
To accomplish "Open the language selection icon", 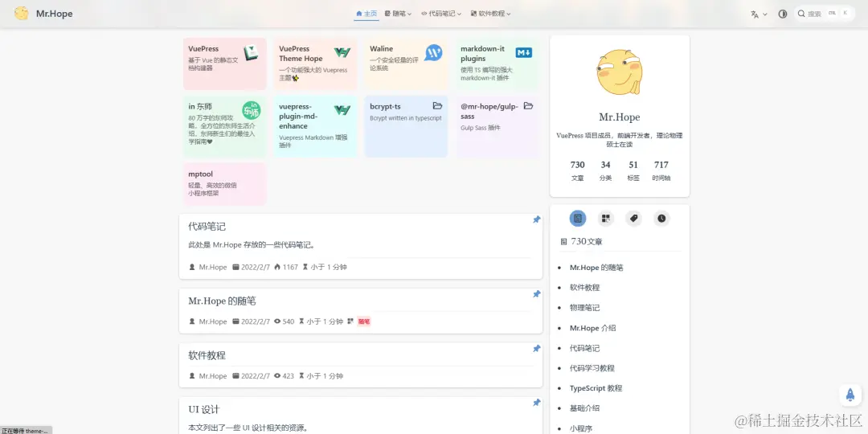I will [x=755, y=14].
